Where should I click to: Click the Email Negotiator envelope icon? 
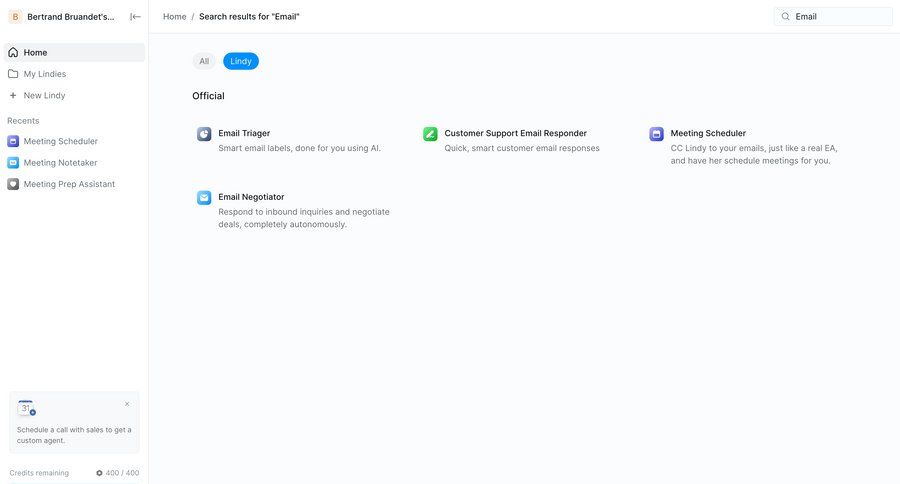[x=204, y=198]
